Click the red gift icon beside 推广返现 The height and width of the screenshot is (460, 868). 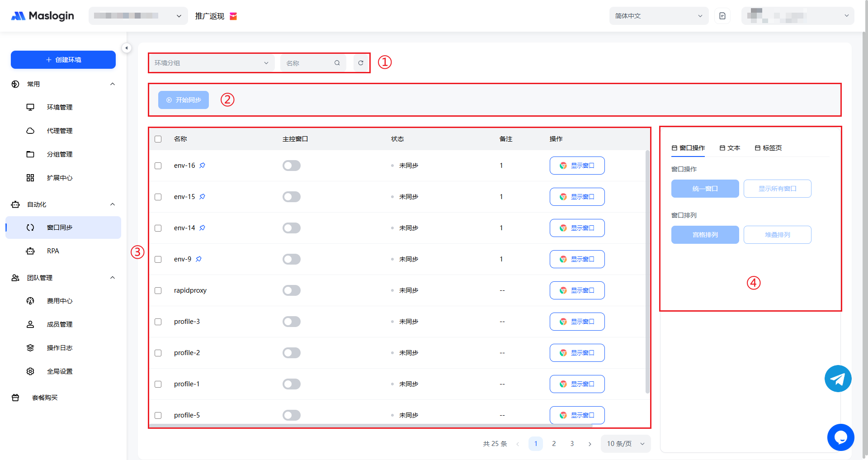233,16
